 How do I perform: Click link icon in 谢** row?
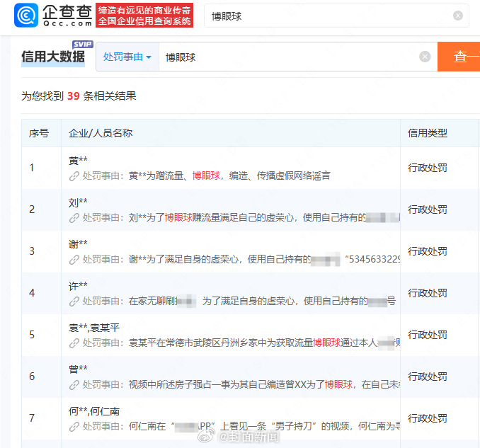tap(74, 260)
